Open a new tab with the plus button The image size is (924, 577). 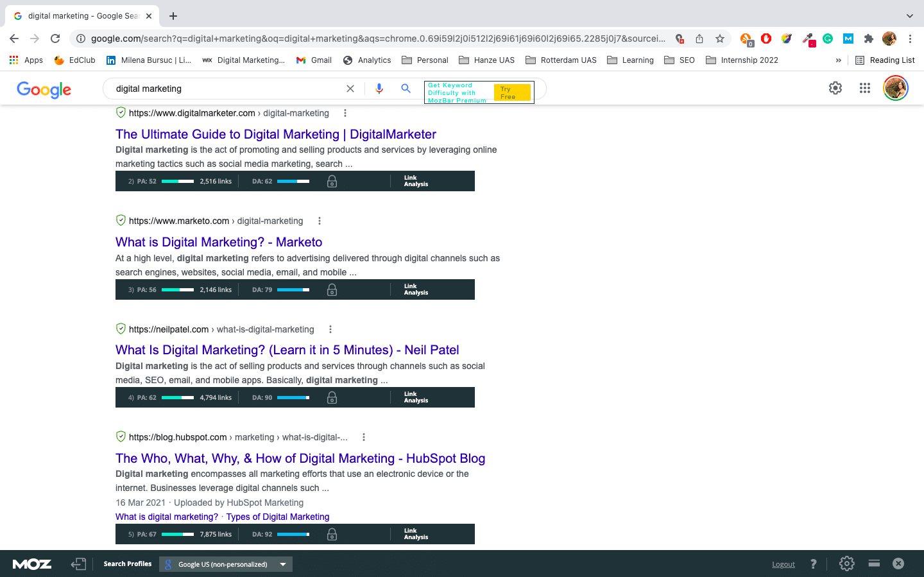pos(173,16)
